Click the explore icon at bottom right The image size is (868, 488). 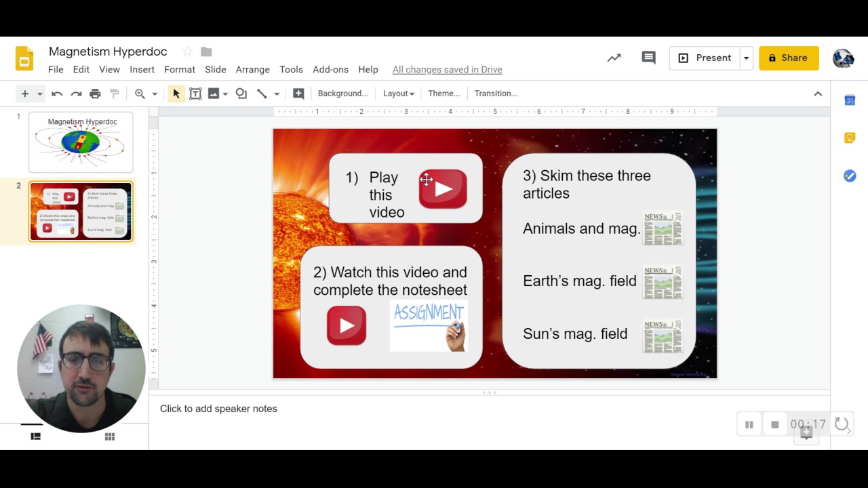(806, 434)
